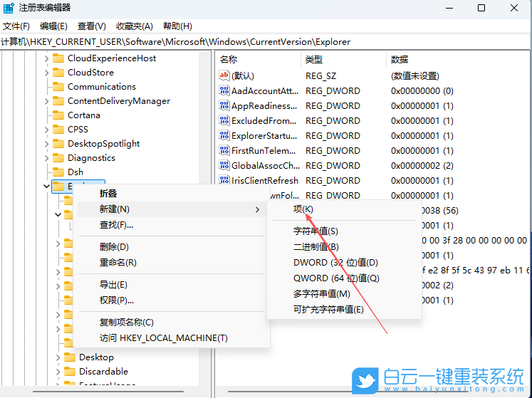
Task: Click the CloudStore folder icon
Action: point(58,73)
